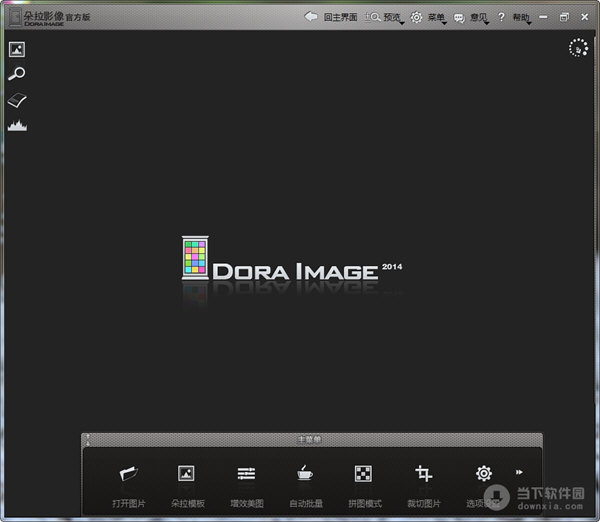Screen dimensions: 600x522
Task: Open 增效美图 enhancement sliders
Action: (246, 486)
